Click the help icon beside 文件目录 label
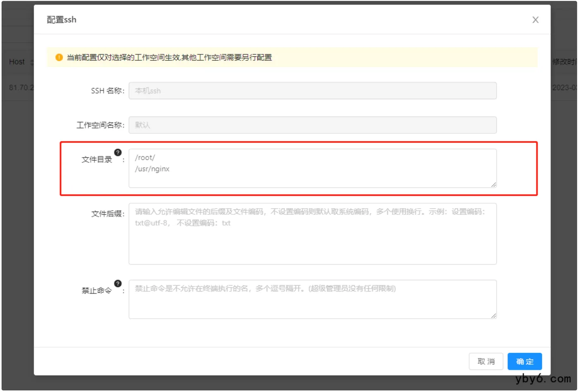Screen dimensions: 579x392 119,152
